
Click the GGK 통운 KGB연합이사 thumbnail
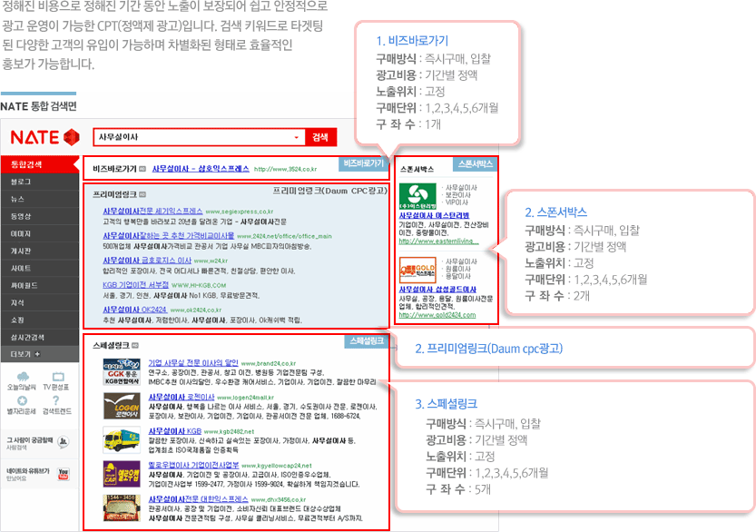[122, 372]
